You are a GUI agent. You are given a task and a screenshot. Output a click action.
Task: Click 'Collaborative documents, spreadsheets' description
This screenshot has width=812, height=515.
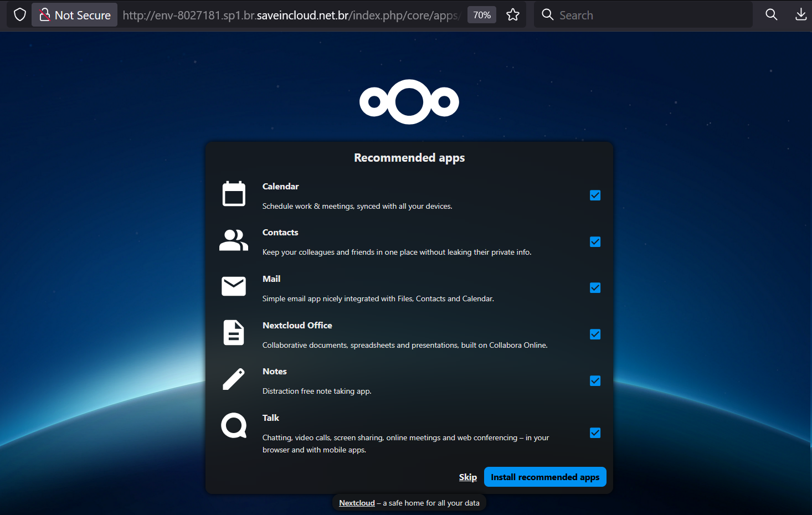click(405, 345)
